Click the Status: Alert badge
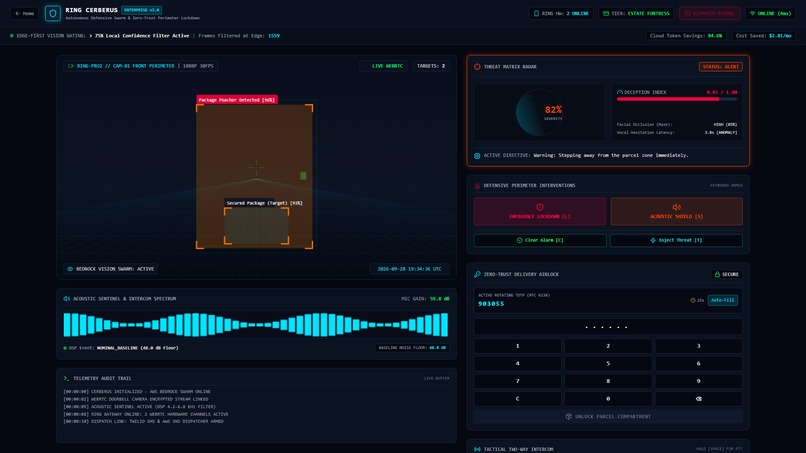The image size is (806, 453). click(720, 66)
